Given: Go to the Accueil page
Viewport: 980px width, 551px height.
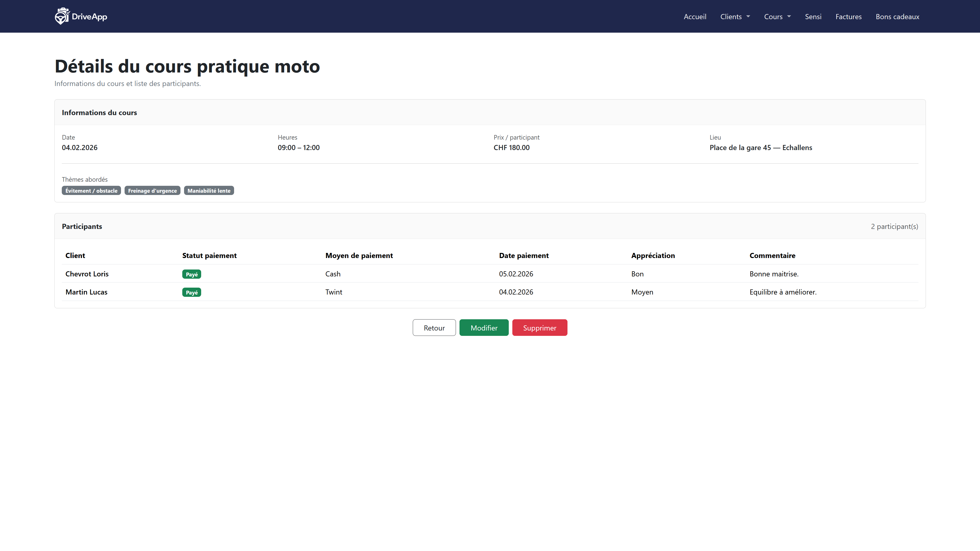Looking at the screenshot, I should click(695, 17).
